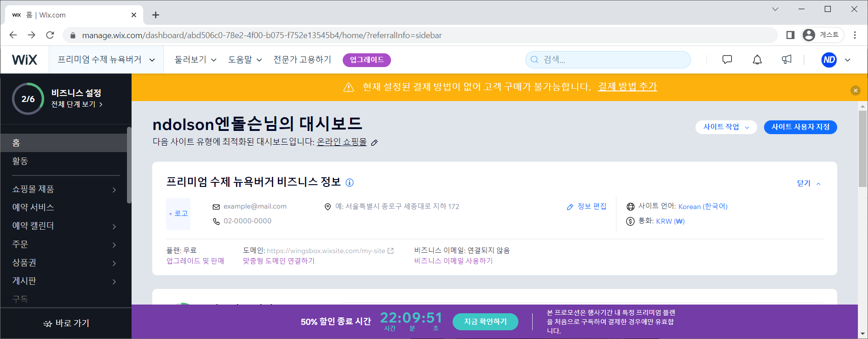868x339 pixels.
Task: Open the 비즈니스 설정 2/6 progress ring
Action: [28, 99]
